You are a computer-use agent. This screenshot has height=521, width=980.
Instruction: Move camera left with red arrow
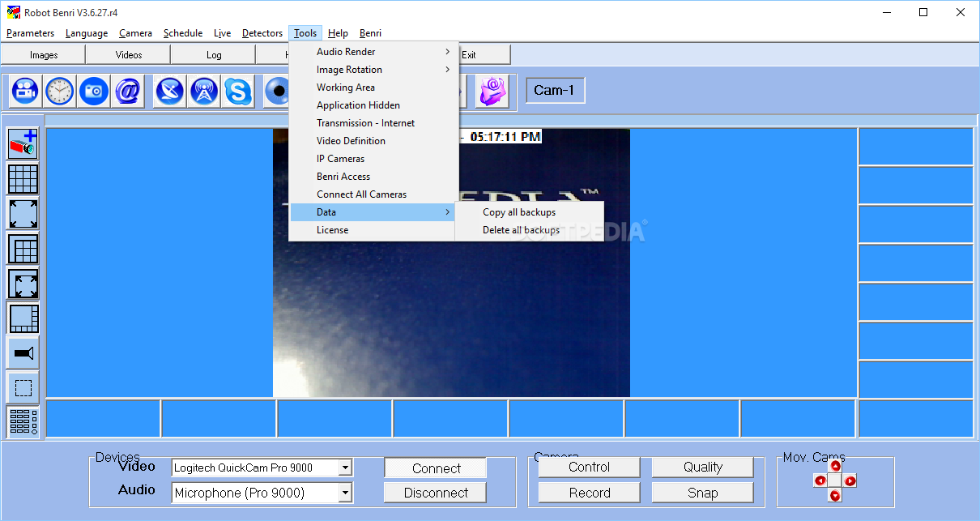[820, 480]
